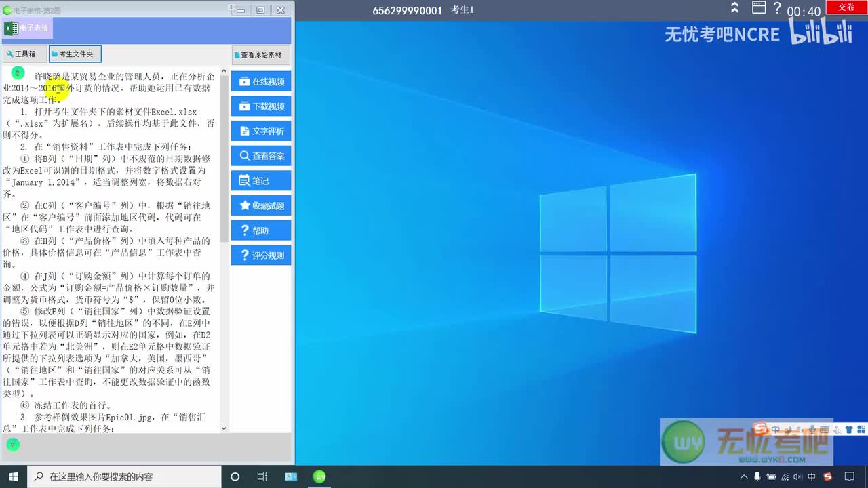868x488 pixels.
Task: Click the green WY app taskbar icon
Action: point(320,476)
